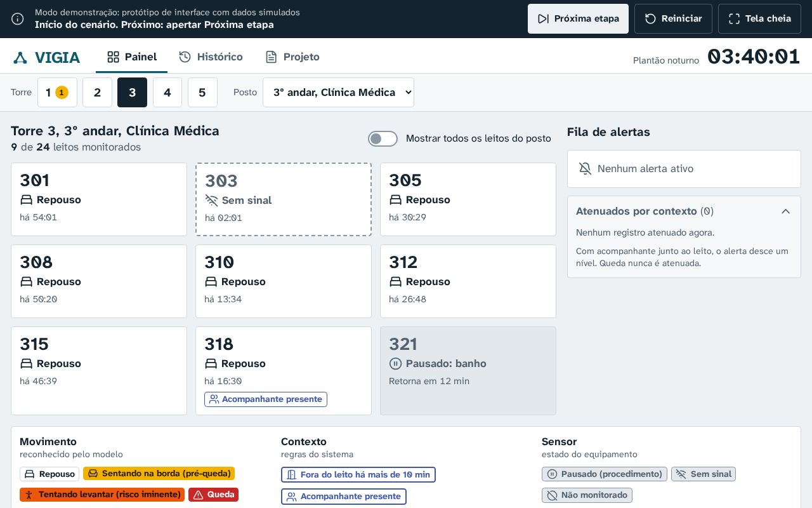
Task: Click the pause icon on bed 321
Action: [x=395, y=364]
